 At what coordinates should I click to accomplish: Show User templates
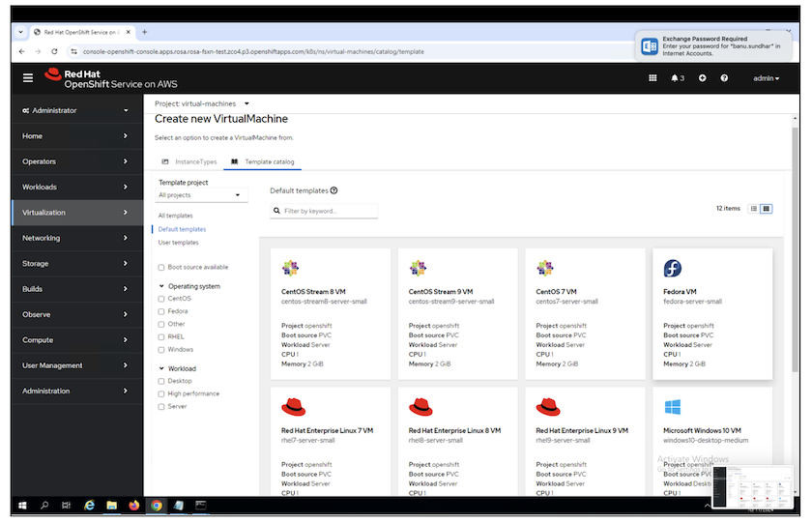pos(178,243)
